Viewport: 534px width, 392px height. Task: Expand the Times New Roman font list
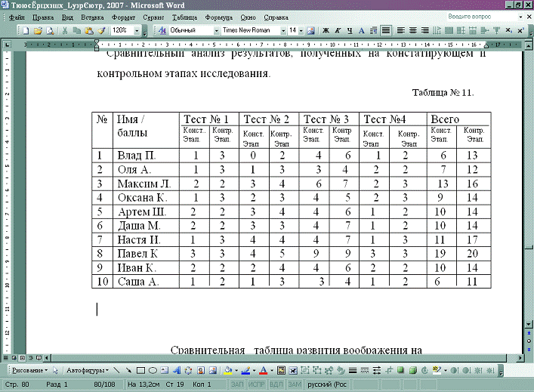point(283,31)
